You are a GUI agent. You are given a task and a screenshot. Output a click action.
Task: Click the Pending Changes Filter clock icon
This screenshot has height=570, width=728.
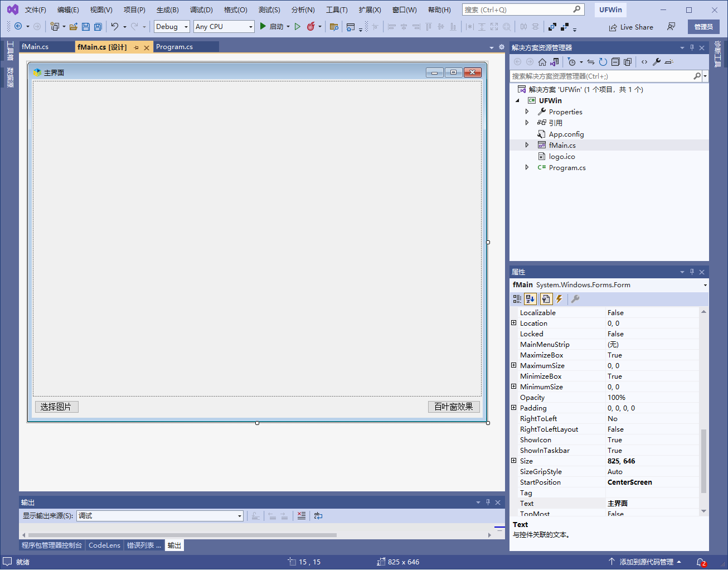571,62
